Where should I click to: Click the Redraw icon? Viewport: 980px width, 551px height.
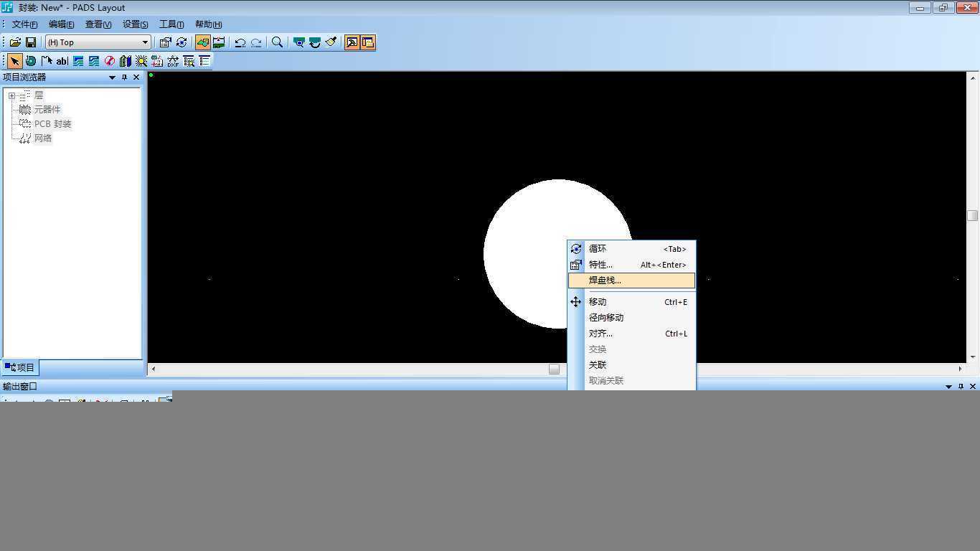(x=314, y=42)
